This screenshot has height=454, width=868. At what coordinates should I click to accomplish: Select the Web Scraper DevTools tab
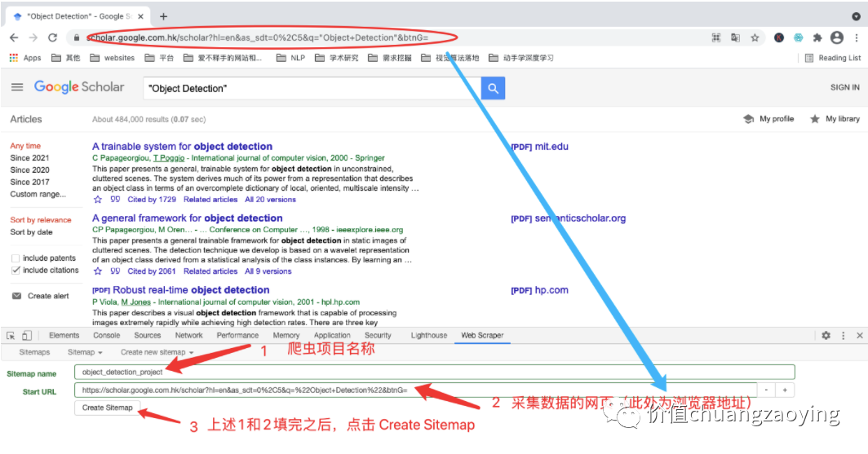[x=482, y=336]
